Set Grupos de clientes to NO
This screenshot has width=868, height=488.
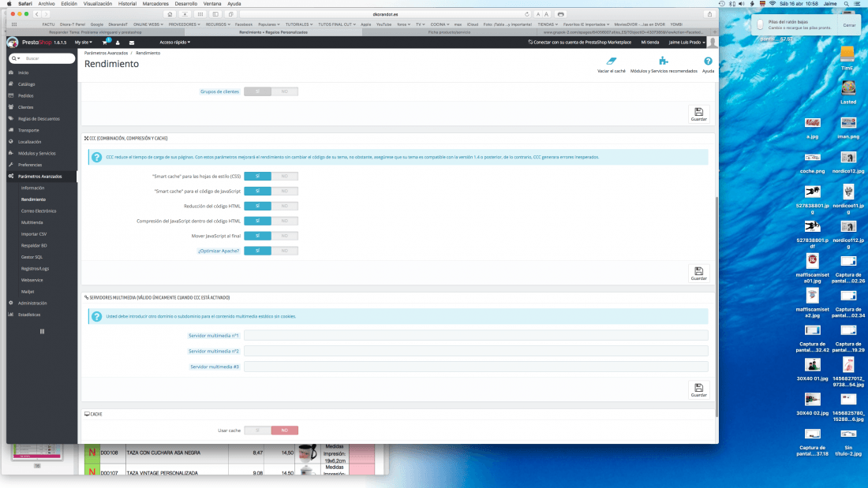[285, 91]
